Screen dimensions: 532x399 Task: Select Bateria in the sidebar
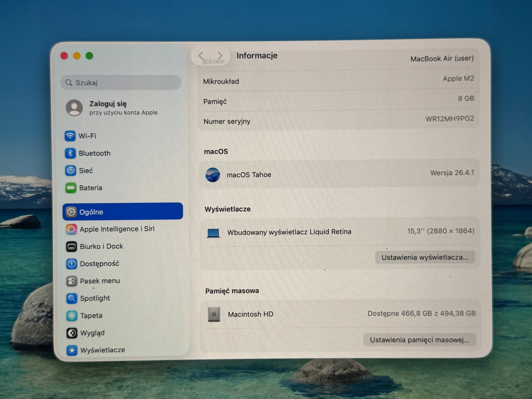click(123, 188)
